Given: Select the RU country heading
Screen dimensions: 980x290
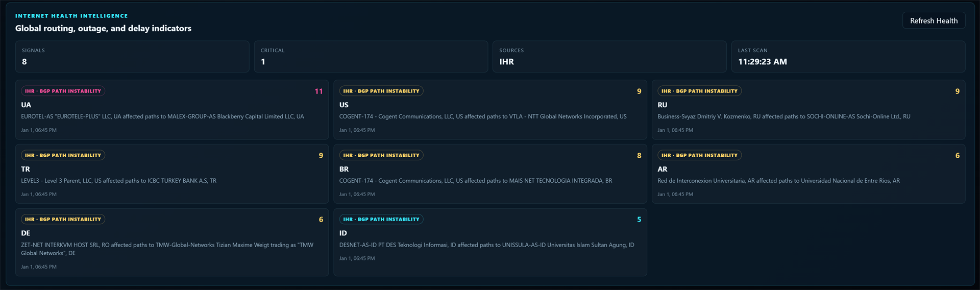Looking at the screenshot, I should tap(663, 105).
